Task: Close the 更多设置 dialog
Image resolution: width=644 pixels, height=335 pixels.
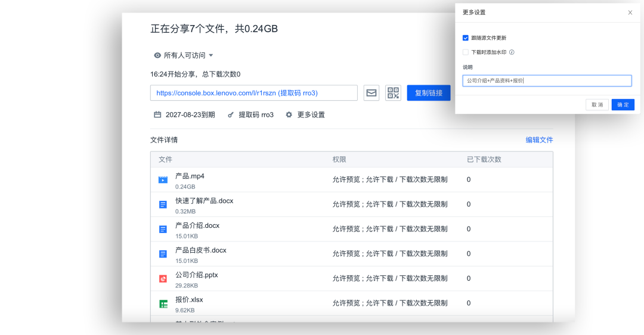Action: point(630,13)
